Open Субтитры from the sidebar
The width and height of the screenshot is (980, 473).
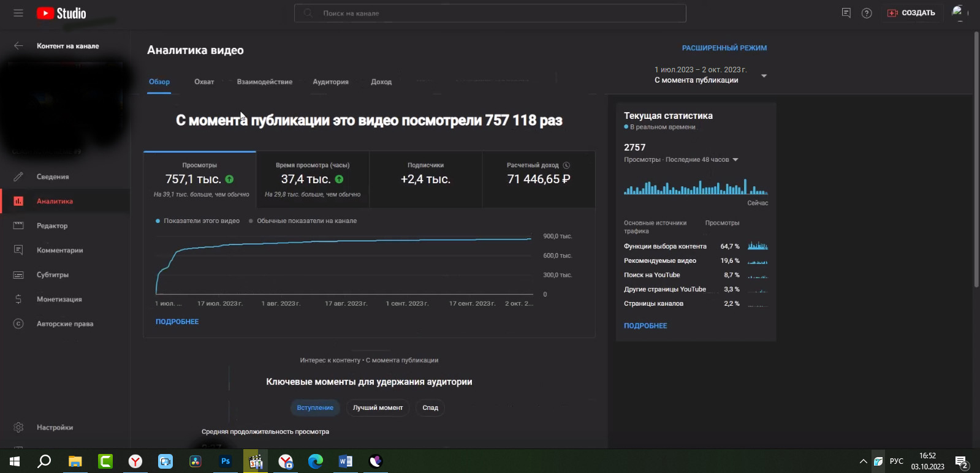click(52, 274)
